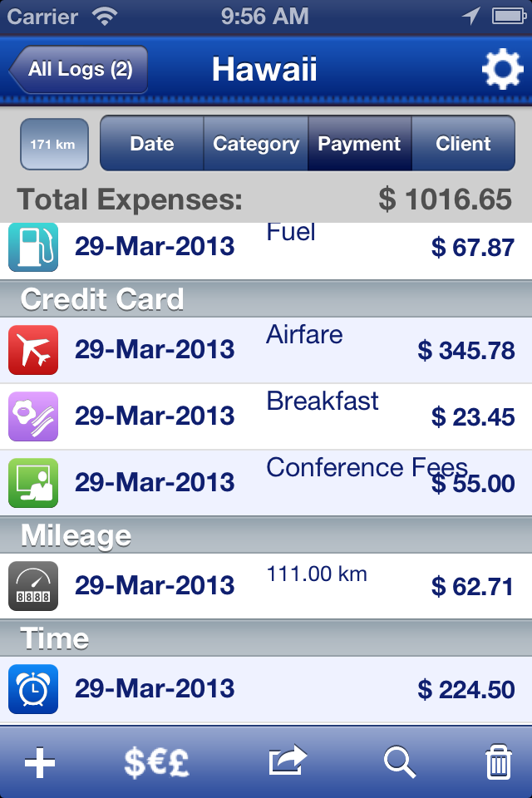Open the currency converter icon
This screenshot has height=798, width=532.
(x=156, y=762)
